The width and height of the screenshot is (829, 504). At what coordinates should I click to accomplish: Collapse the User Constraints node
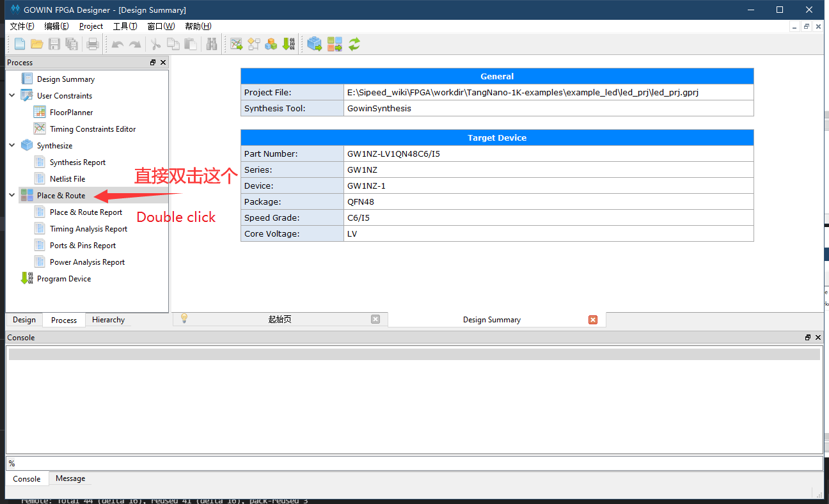[12, 95]
